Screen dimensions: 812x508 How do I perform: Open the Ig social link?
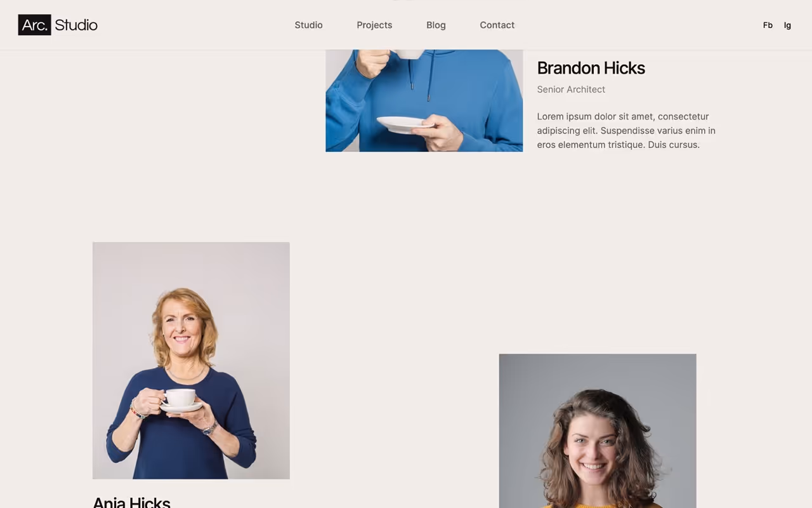(787, 25)
